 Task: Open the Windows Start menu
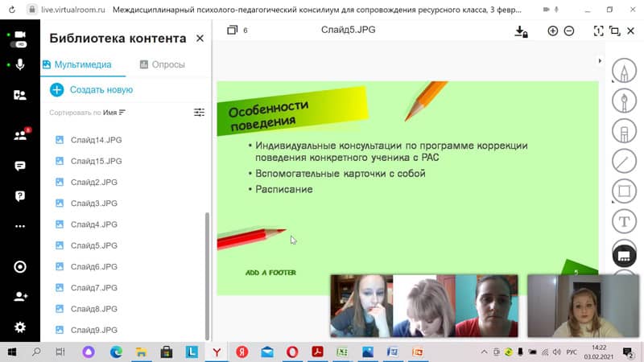coord(12,352)
